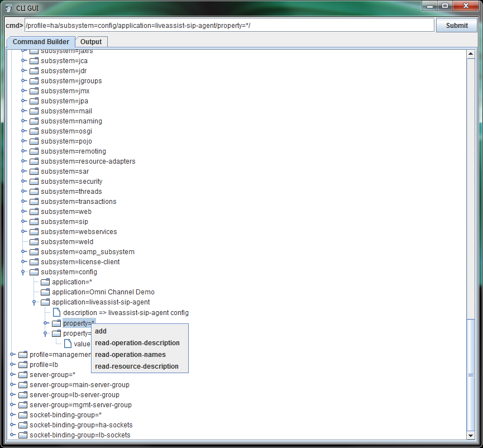Expand the subsystem=security node
Image resolution: width=483 pixels, height=448 pixels.
pyautogui.click(x=23, y=181)
